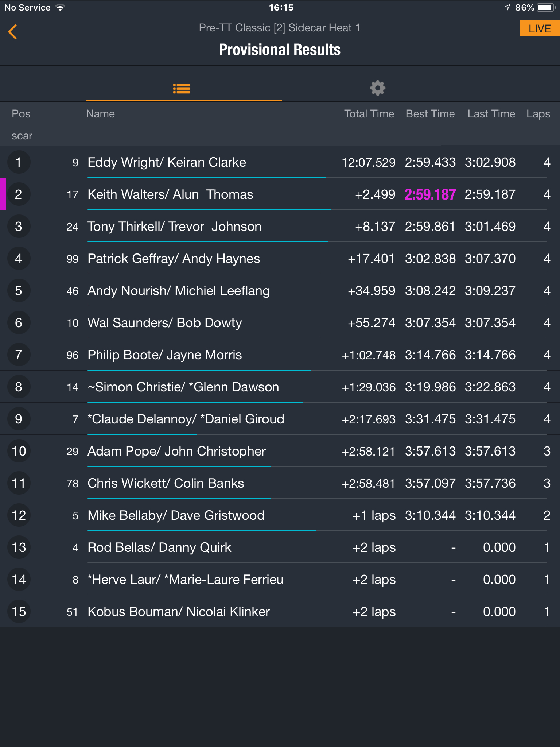This screenshot has width=560, height=747.
Task: Click the Last Time column header
Action: pos(491,114)
